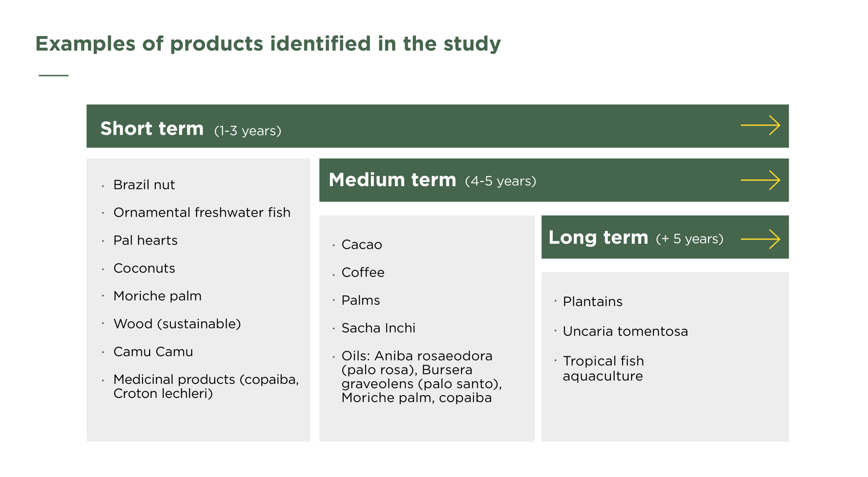The width and height of the screenshot is (868, 477).
Task: Select the Plantains item
Action: (x=592, y=301)
